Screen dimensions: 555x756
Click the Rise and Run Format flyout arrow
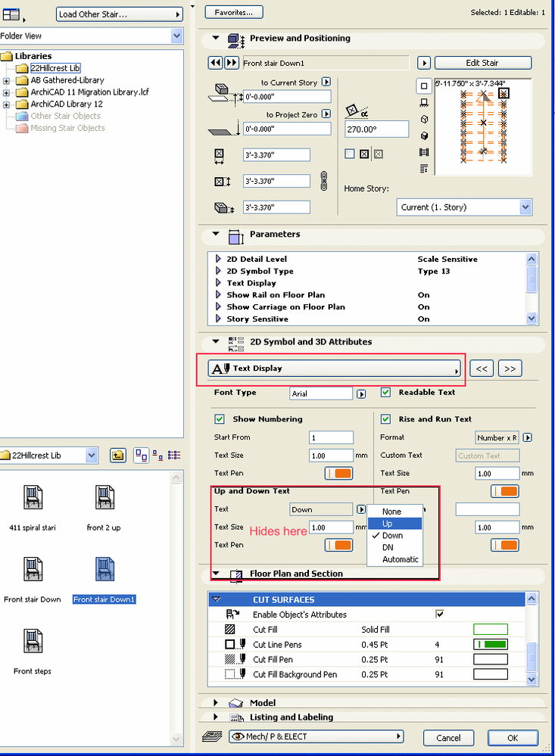pos(528,438)
